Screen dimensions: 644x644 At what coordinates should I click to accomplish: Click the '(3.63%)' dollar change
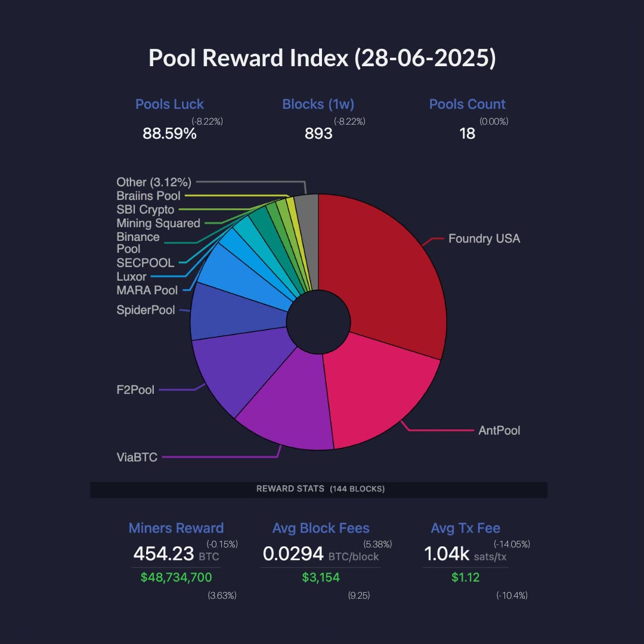point(222,596)
